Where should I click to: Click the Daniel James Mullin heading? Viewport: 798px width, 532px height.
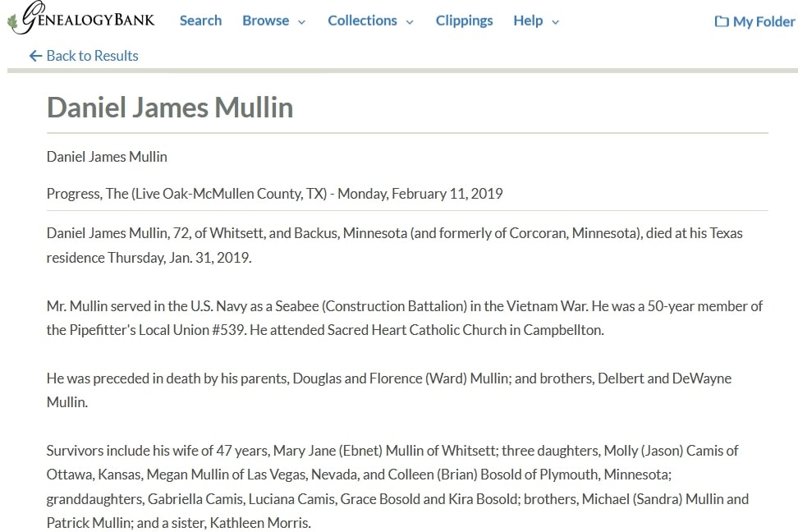coord(170,108)
